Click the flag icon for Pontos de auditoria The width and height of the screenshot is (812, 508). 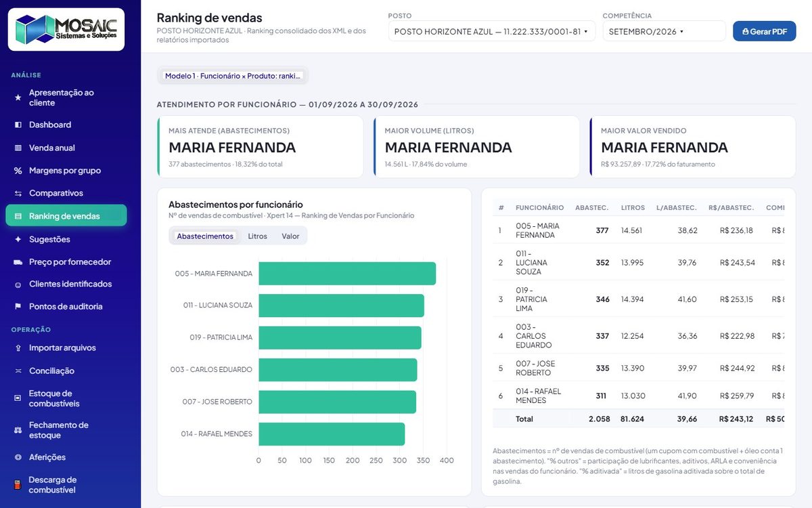point(18,307)
